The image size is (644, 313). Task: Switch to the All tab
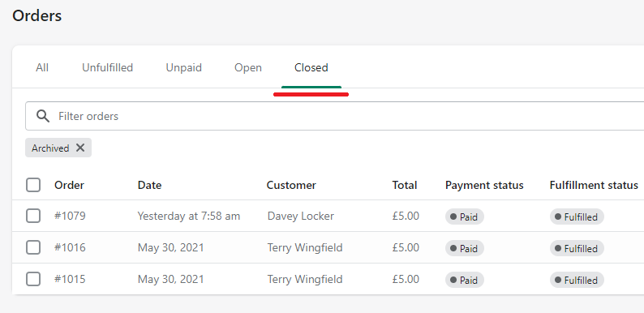tap(42, 67)
